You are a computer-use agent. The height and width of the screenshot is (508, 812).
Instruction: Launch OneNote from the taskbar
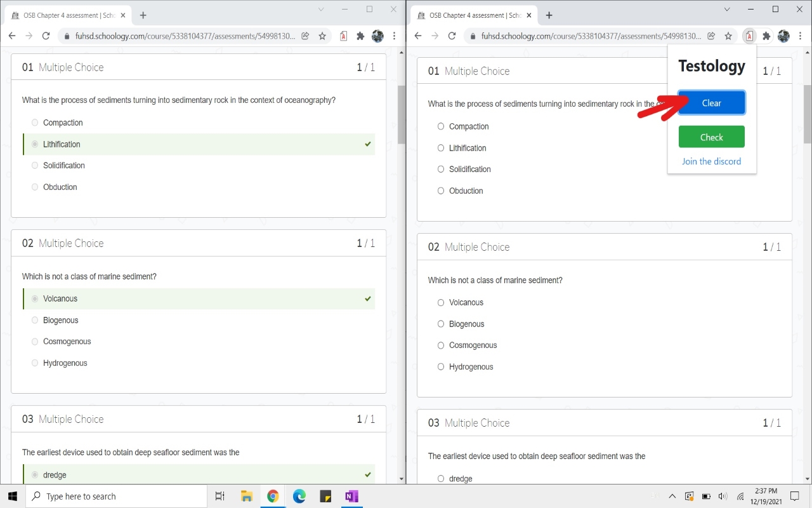pyautogui.click(x=351, y=496)
